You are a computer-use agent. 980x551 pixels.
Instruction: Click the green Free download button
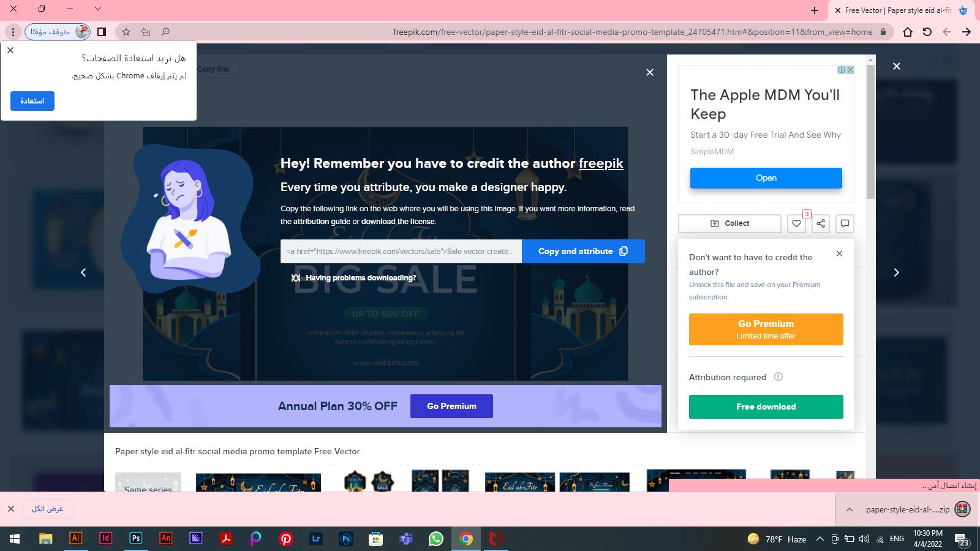766,407
